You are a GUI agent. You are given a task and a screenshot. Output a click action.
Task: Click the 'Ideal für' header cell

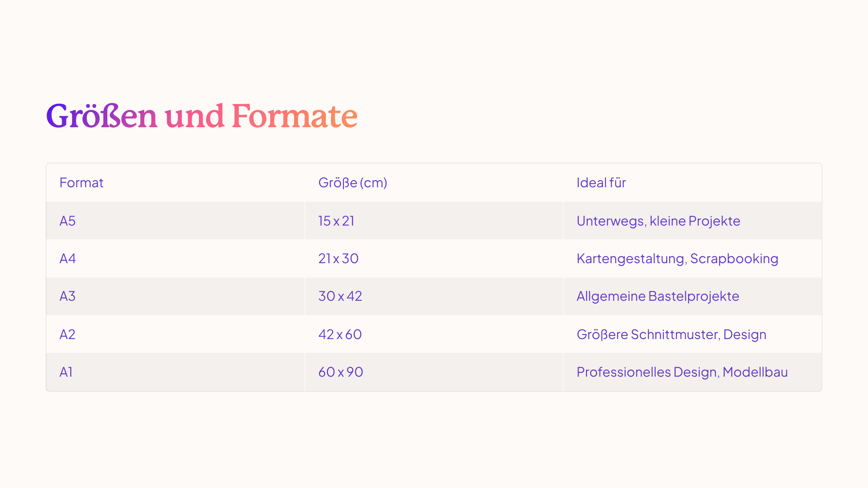pyautogui.click(x=601, y=183)
